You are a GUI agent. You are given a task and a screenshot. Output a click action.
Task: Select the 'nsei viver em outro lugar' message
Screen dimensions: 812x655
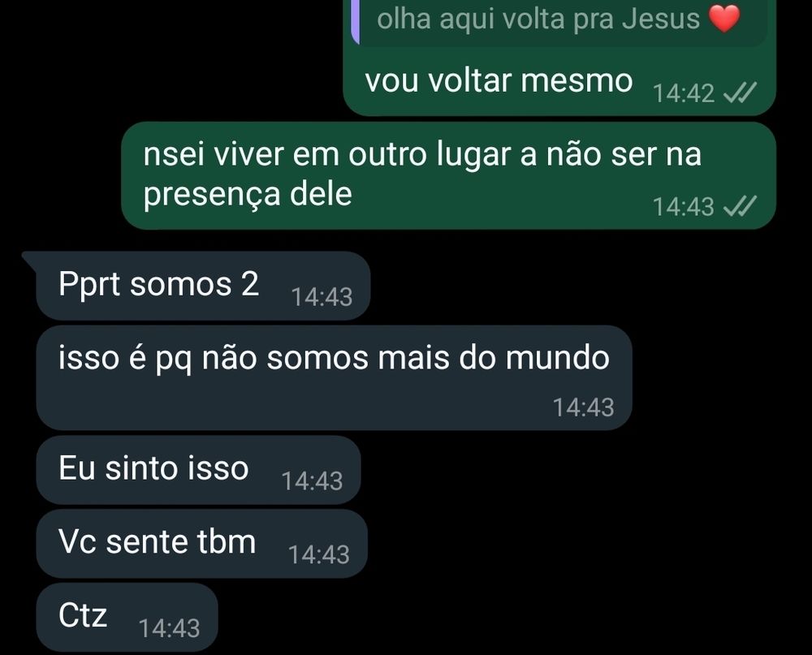tap(448, 175)
